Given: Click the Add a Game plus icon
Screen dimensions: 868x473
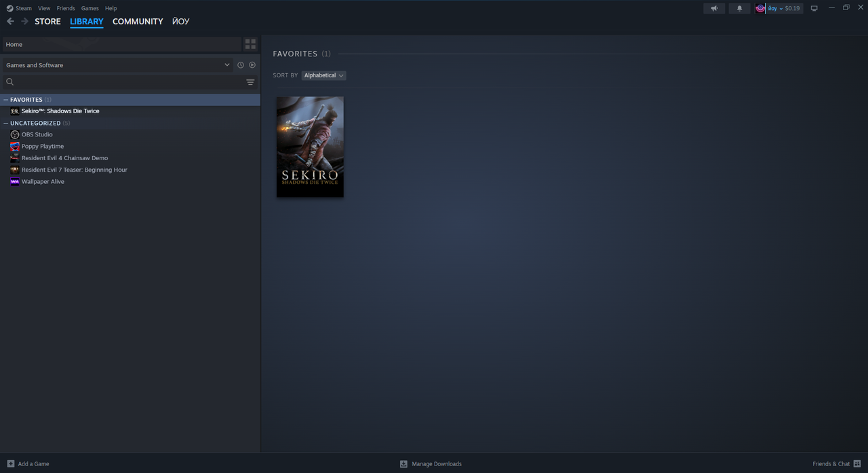Looking at the screenshot, I should pos(10,463).
